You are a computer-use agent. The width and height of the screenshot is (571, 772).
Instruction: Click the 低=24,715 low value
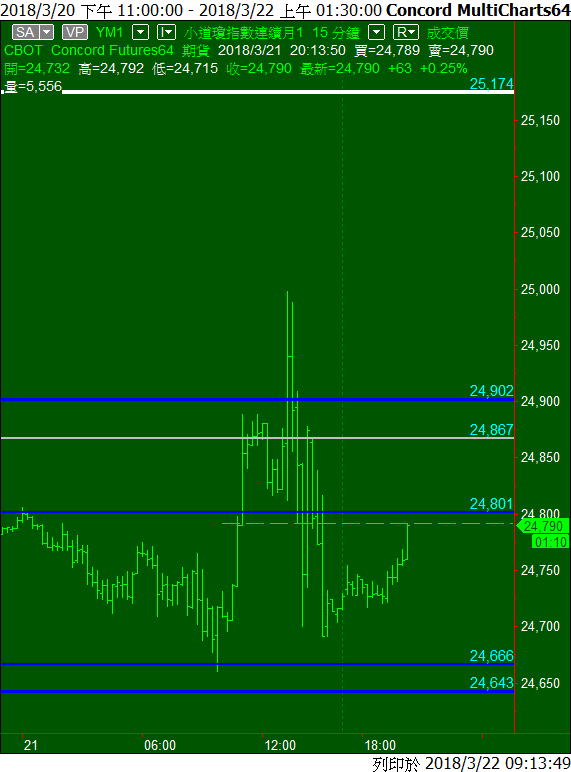pyautogui.click(x=185, y=68)
